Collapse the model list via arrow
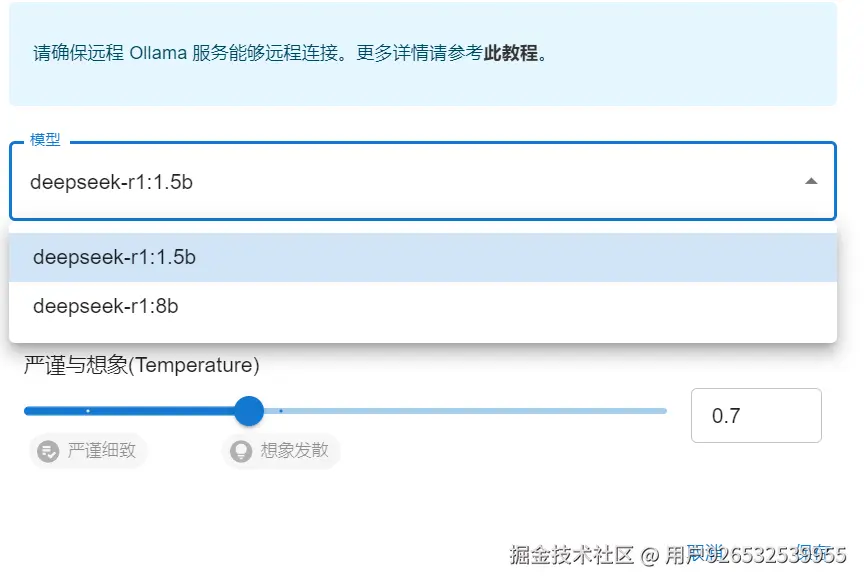The height and width of the screenshot is (584, 864). click(811, 181)
